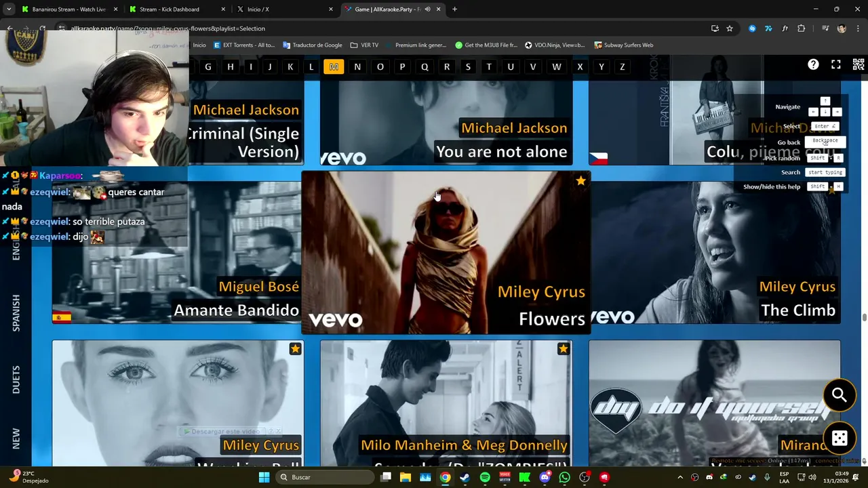This screenshot has height=488, width=868.
Task: Open the help question mark icon
Action: coord(813,64)
